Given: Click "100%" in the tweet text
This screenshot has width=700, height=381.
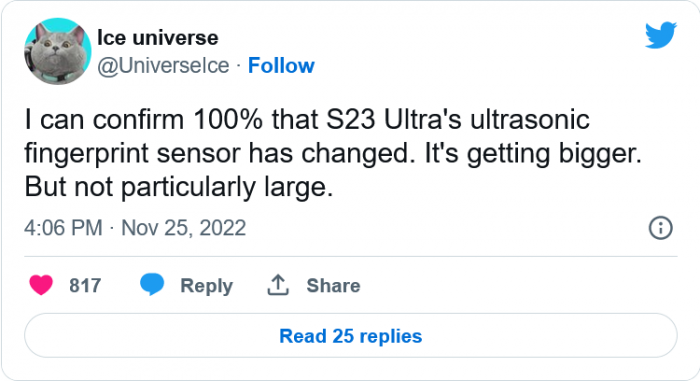Looking at the screenshot, I should 228,120.
